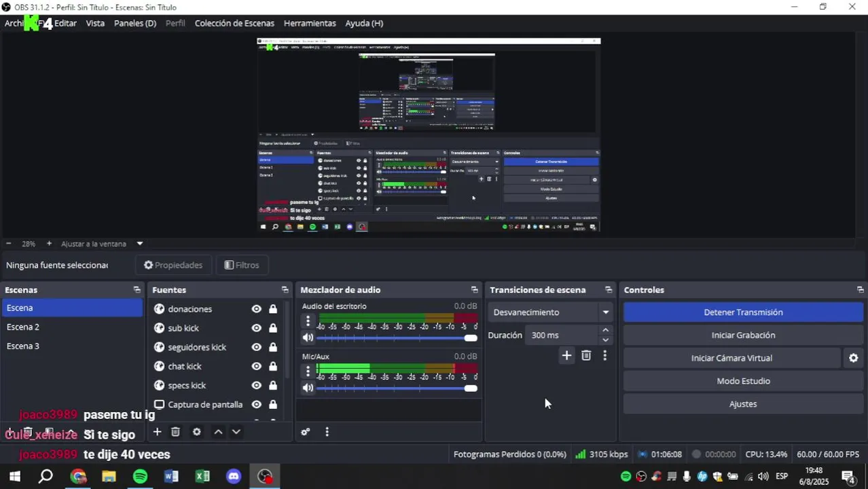Hide the seguidores kick source
The width and height of the screenshot is (868, 489).
(256, 347)
